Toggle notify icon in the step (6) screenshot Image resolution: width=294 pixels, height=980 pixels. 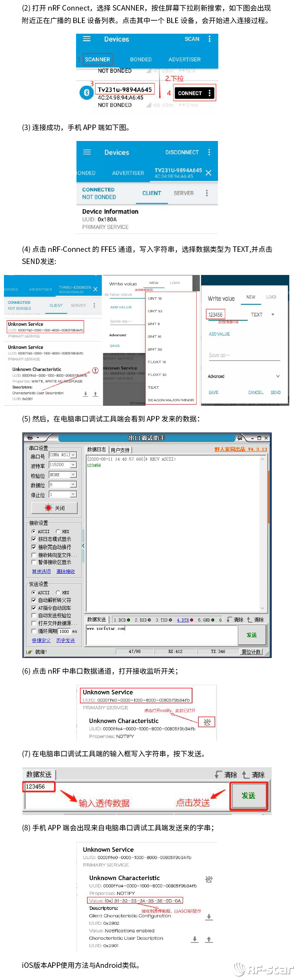207,722
